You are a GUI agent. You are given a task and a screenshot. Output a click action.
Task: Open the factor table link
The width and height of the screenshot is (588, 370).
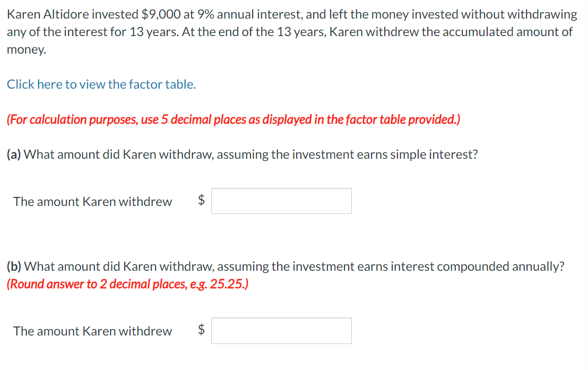tap(101, 84)
